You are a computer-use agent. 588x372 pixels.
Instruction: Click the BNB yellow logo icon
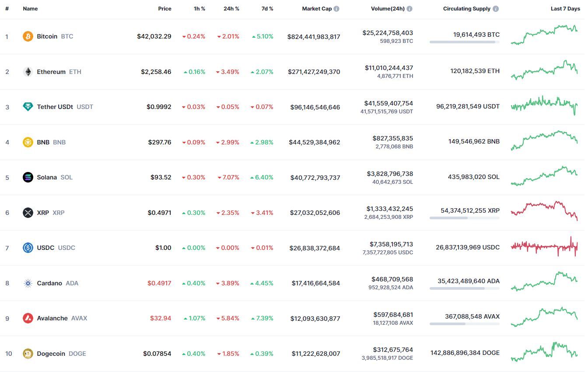click(28, 142)
